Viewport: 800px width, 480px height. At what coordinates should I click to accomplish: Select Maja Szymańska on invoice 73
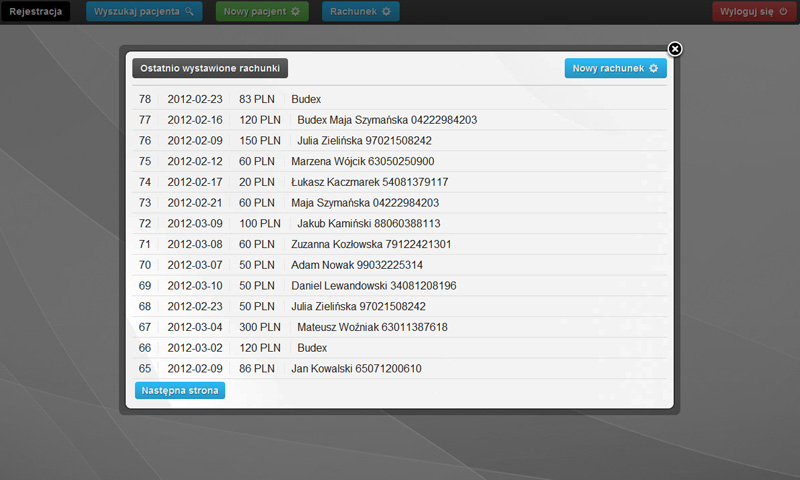[x=365, y=203]
